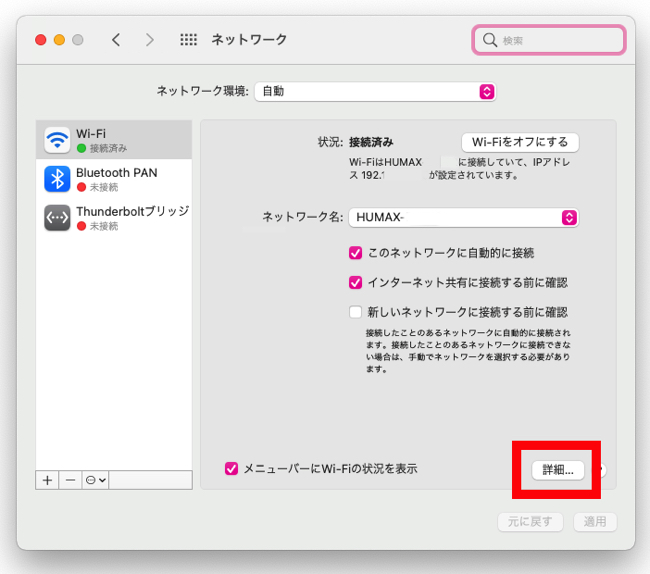Focus the 検索 search field
The width and height of the screenshot is (650, 574).
[x=548, y=40]
